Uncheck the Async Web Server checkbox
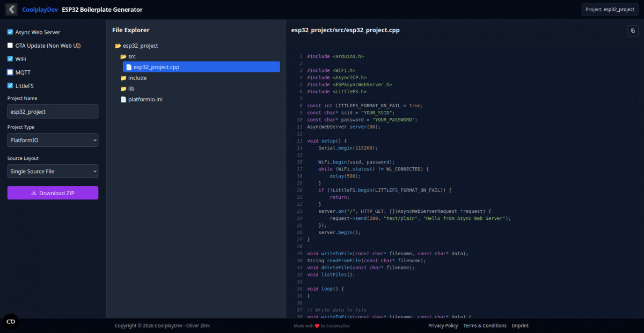Screen dimensions: 644x333 point(10,32)
